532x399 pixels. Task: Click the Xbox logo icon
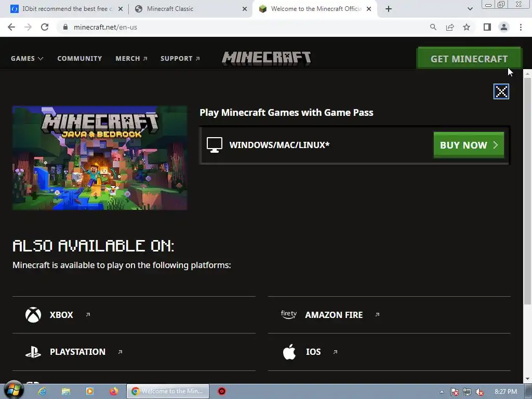(x=33, y=315)
